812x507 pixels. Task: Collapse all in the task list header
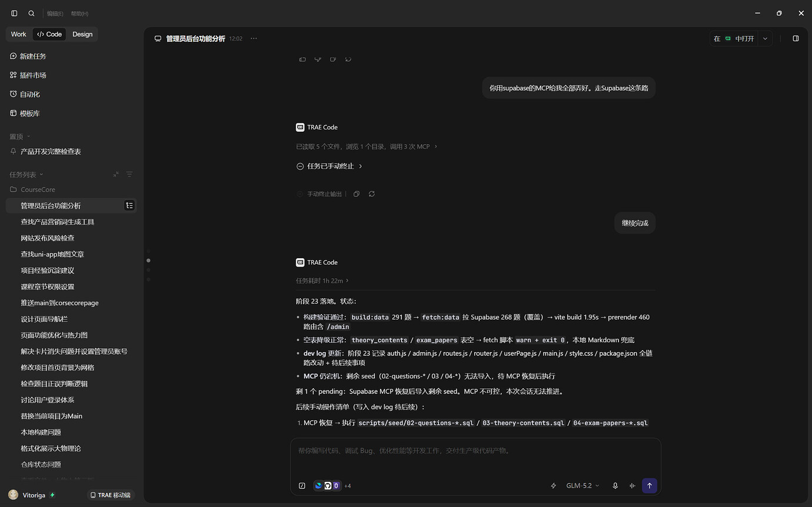coord(116,174)
